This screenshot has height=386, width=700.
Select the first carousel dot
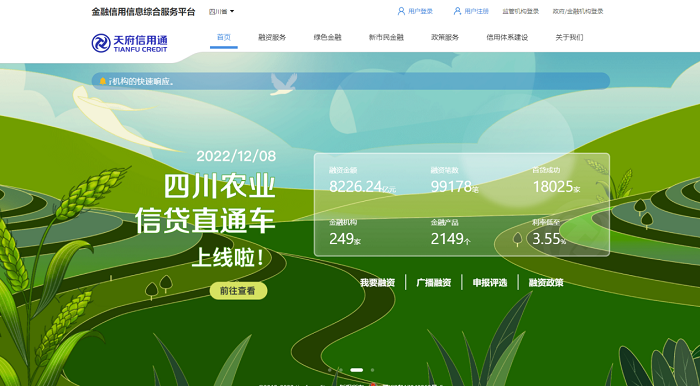[330, 370]
